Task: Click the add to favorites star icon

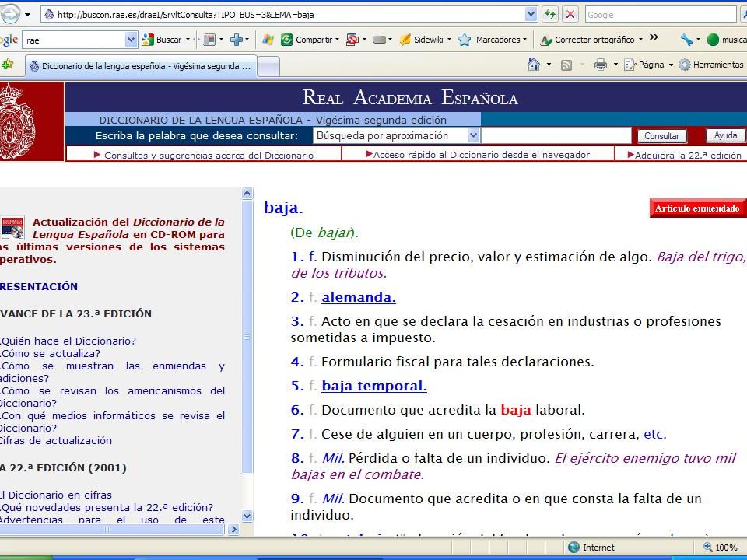Action: [x=7, y=65]
